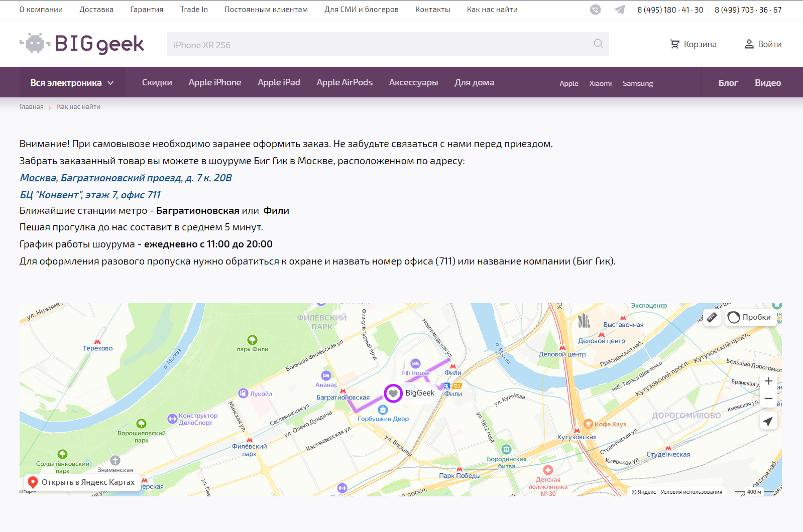Viewport: 803px width, 532px height.
Task: Click the Горбушкин Двор shopping pin
Action: (383, 410)
